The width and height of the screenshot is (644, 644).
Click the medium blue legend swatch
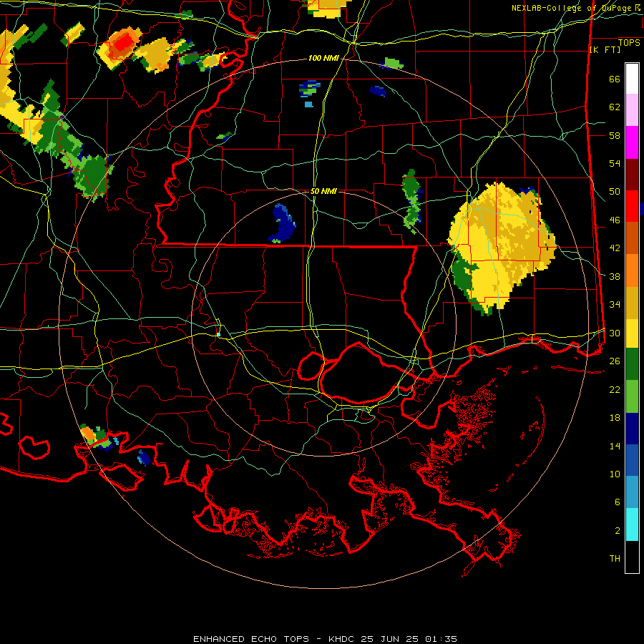point(632,460)
